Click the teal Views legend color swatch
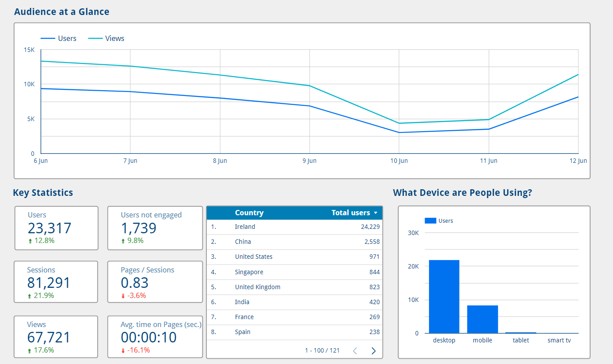This screenshot has height=364, width=613. point(95,38)
